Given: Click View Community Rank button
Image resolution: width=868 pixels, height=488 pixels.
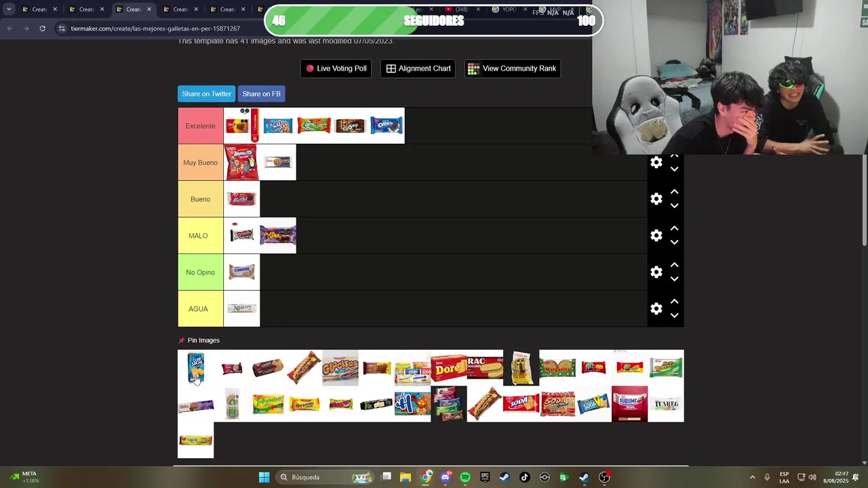Looking at the screenshot, I should tap(513, 68).
